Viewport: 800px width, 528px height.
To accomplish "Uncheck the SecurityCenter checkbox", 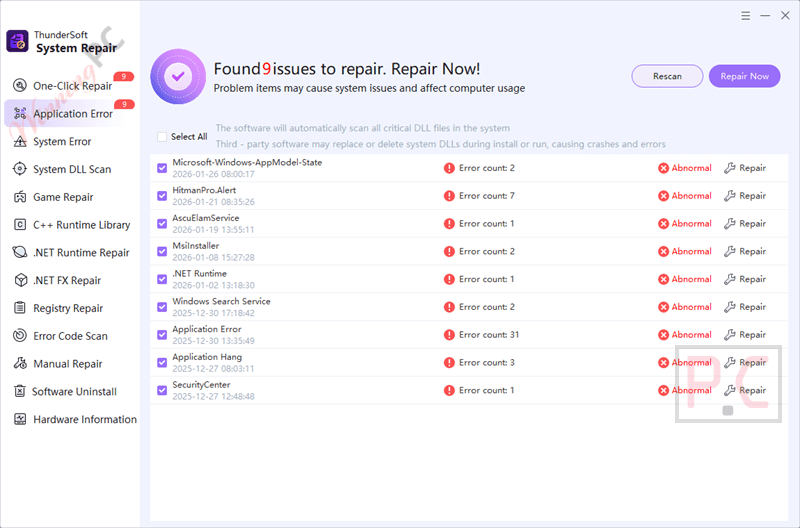I will (162, 390).
